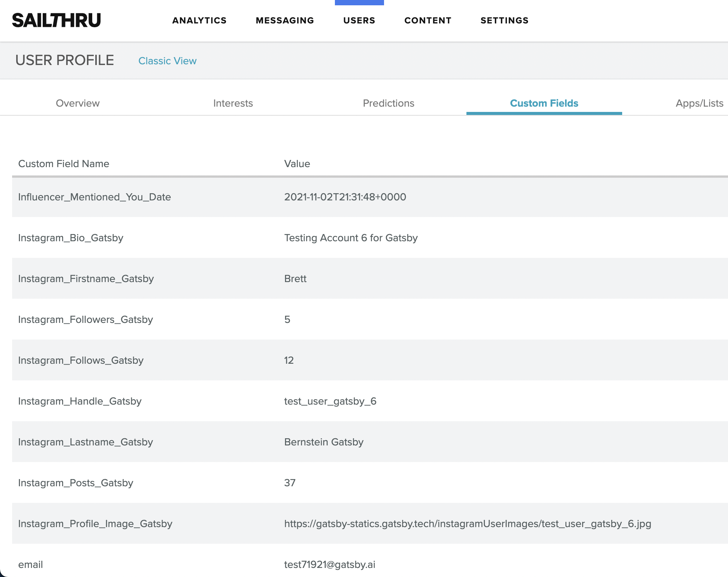
Task: Switch to the Predictions tab
Action: 389,103
